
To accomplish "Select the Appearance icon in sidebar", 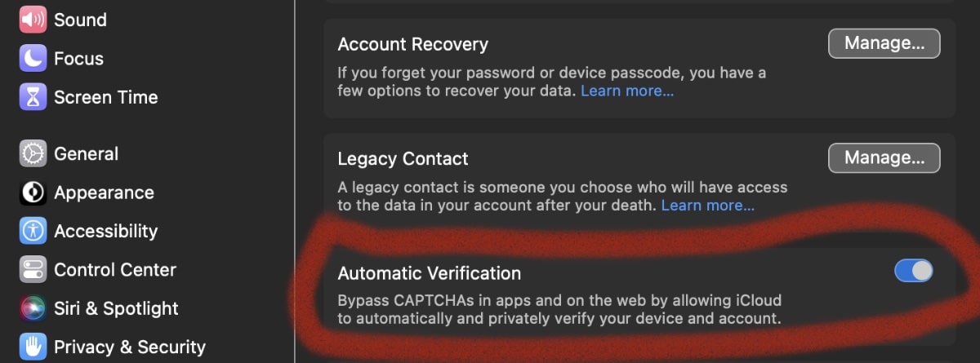I will click(33, 193).
